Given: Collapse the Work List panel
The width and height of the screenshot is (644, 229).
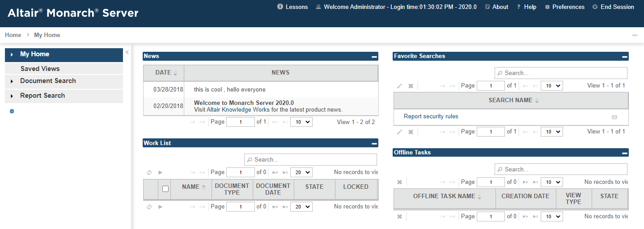Looking at the screenshot, I should 374,144.
